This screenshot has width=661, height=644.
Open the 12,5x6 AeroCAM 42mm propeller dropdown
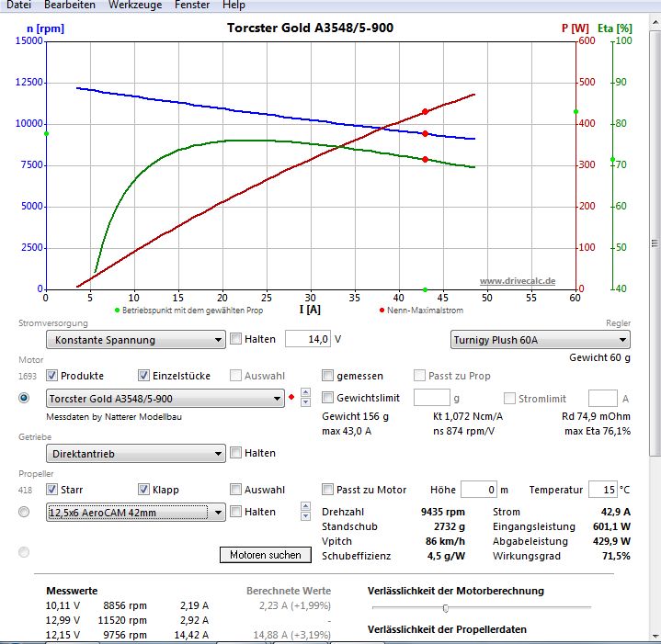136,512
